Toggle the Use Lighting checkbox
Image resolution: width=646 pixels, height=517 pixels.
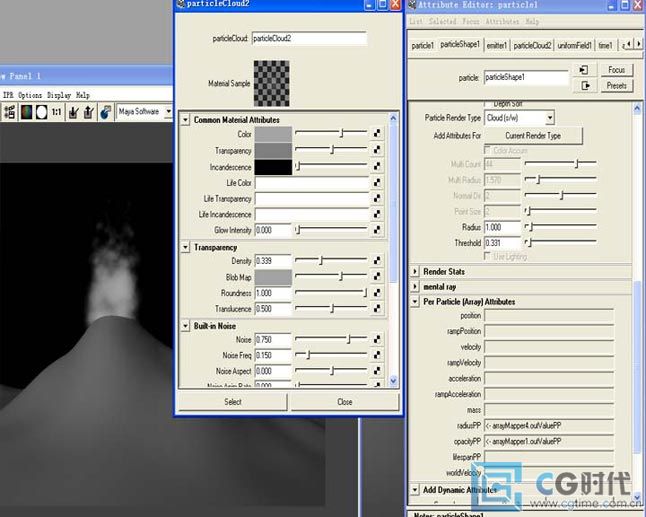487,256
